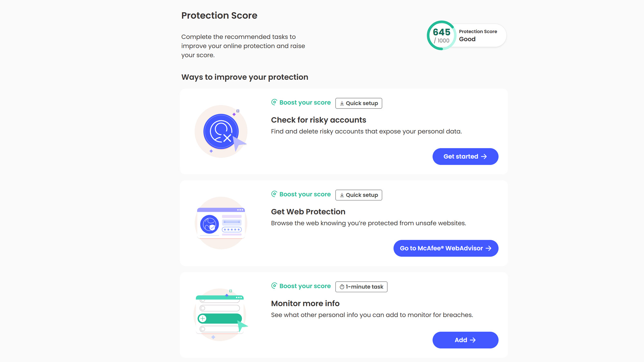The height and width of the screenshot is (362, 644).
Task: Click boost icon in Get Web Protection card
Action: (274, 194)
